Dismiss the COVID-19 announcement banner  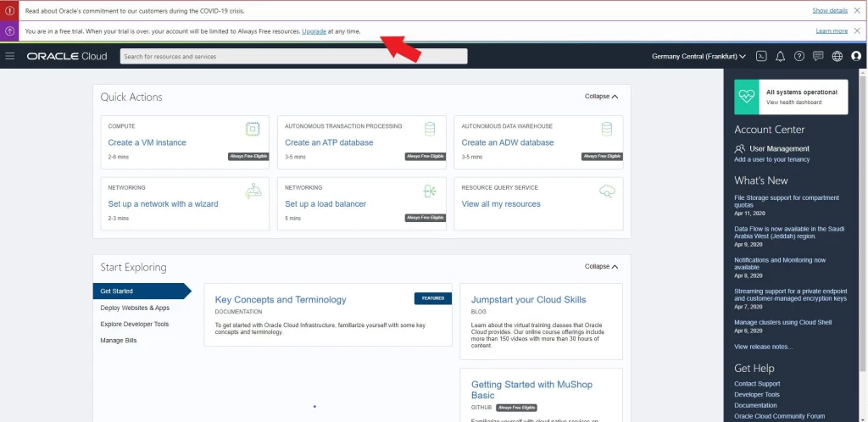(x=857, y=10)
